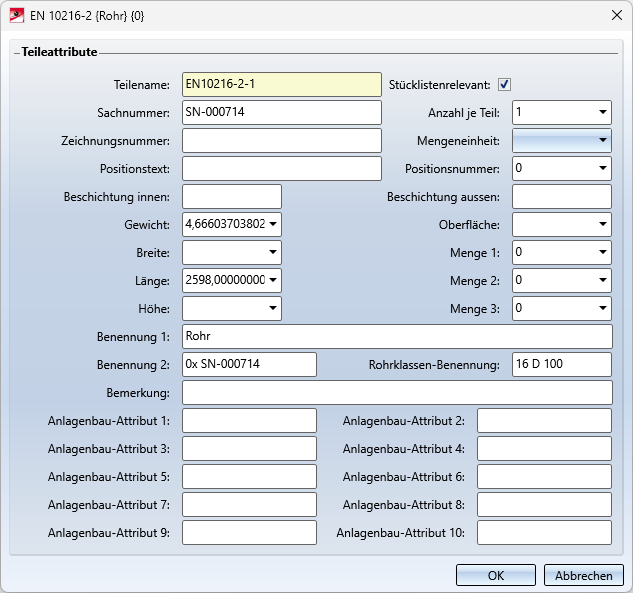The height and width of the screenshot is (593, 633).
Task: Select the Beschichtung innen field
Action: (x=232, y=197)
